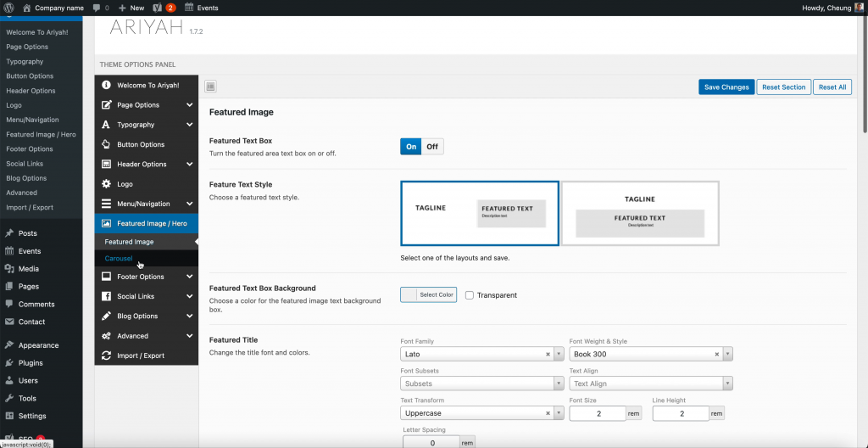Click the Media icon in WordPress sidebar
The height and width of the screenshot is (448, 868).
(8, 269)
